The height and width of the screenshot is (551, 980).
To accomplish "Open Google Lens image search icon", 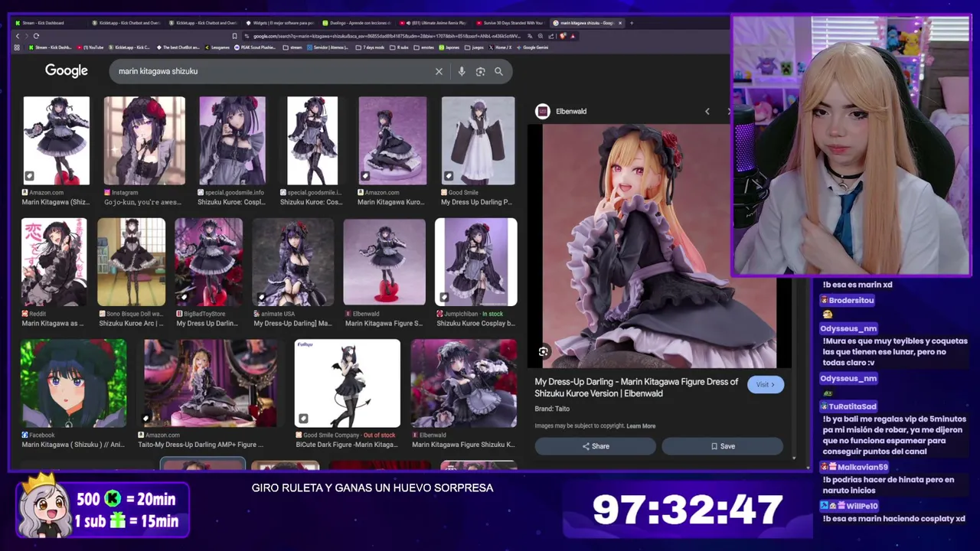I will coord(480,71).
